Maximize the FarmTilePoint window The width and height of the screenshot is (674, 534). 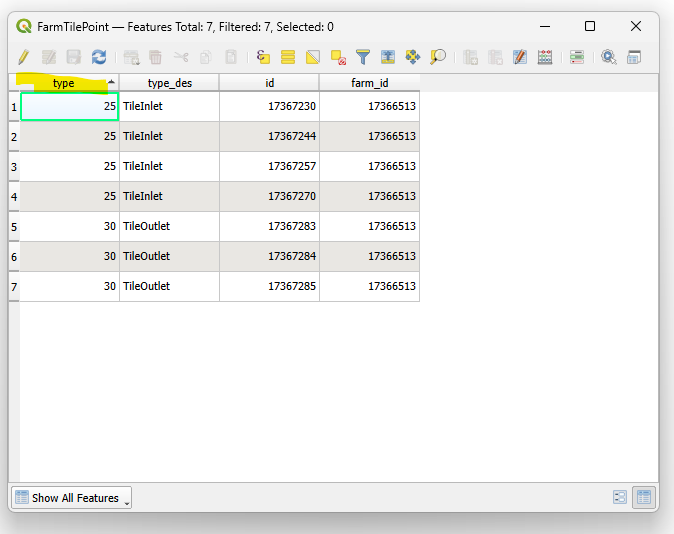click(x=590, y=26)
